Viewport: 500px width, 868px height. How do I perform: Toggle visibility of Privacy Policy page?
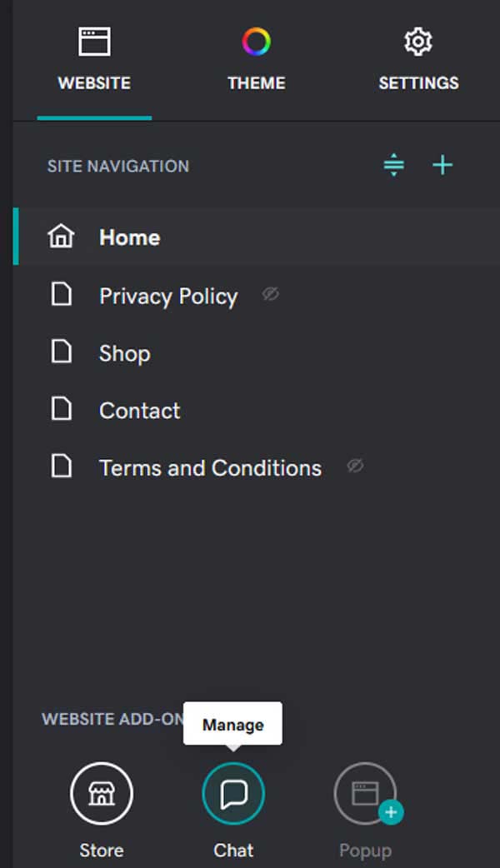click(x=269, y=294)
